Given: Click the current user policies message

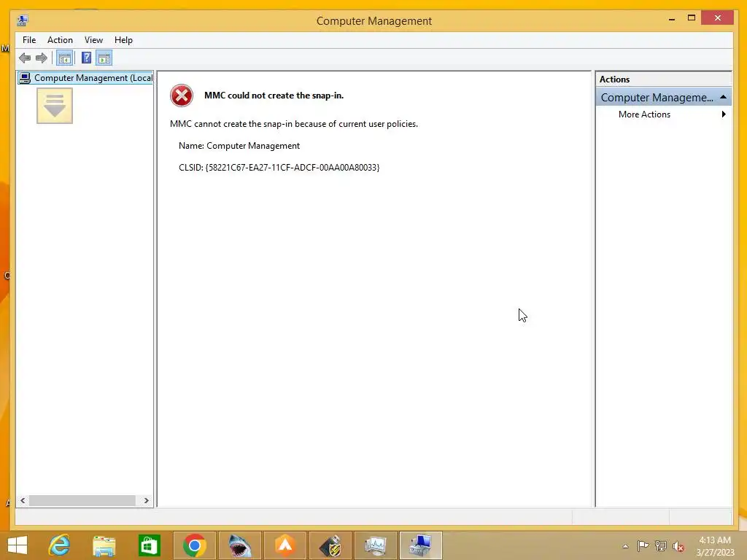Looking at the screenshot, I should (x=294, y=124).
